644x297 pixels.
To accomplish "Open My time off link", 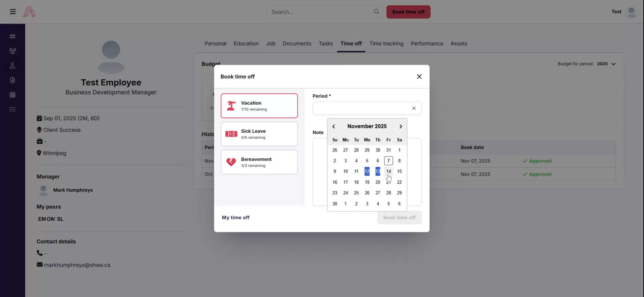I will [235, 218].
